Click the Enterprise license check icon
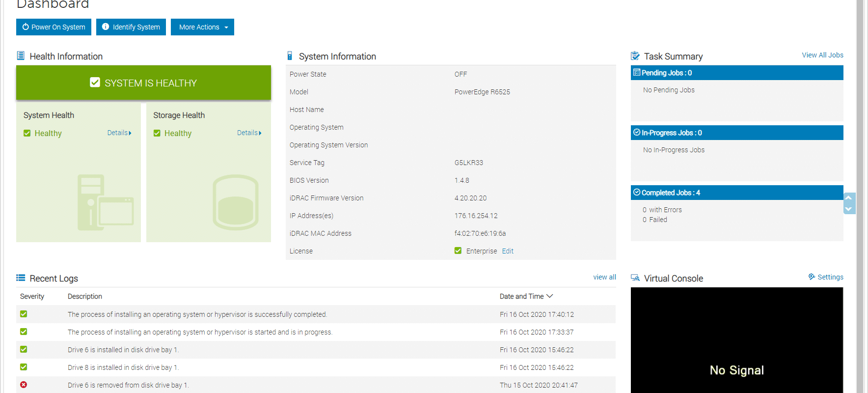This screenshot has width=868, height=393. [x=458, y=251]
